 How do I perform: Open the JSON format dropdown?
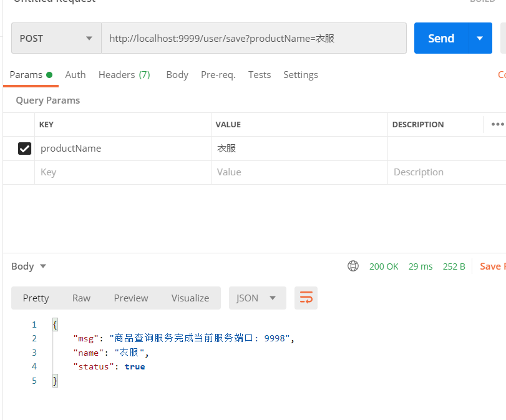point(258,298)
